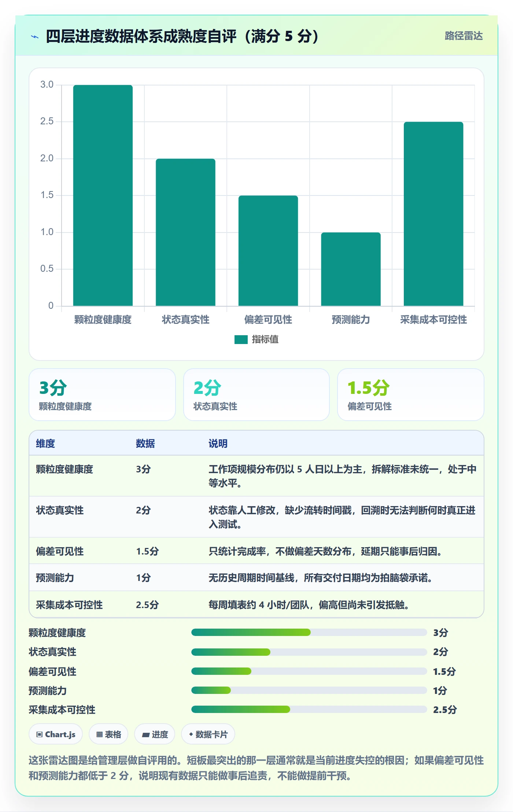Click the 状态真实性 bar in the chart
Screen dimensions: 513x812
click(185, 232)
